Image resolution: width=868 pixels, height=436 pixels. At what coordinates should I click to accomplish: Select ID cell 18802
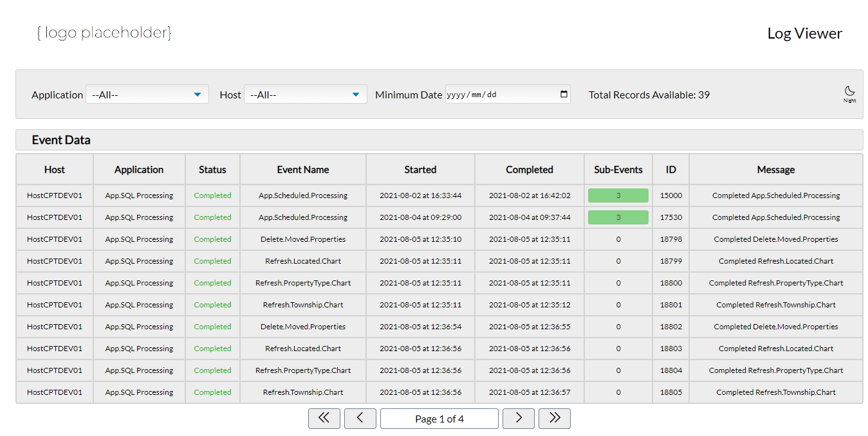coord(671,327)
